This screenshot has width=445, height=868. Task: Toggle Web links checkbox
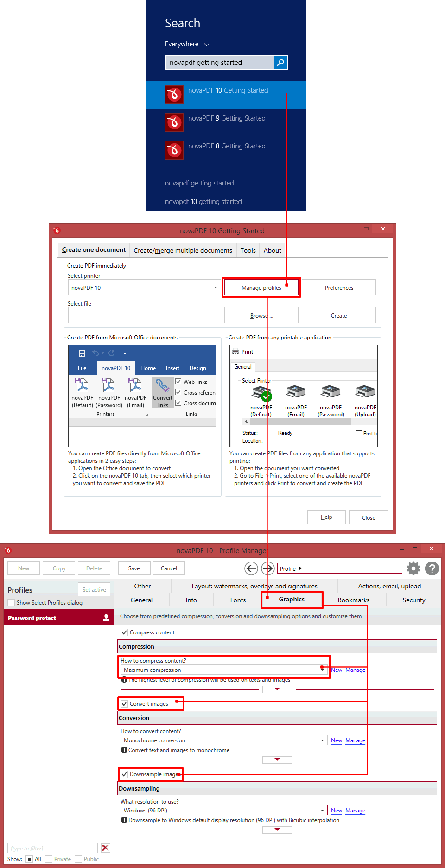[178, 382]
